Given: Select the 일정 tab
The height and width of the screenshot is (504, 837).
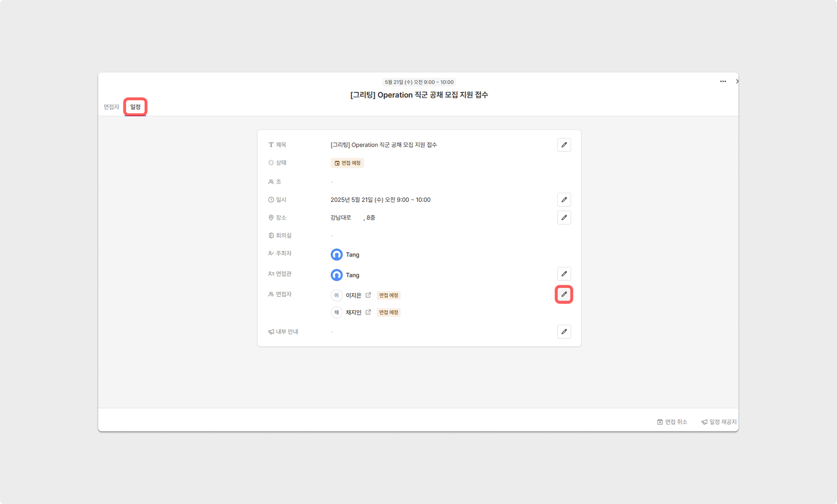Looking at the screenshot, I should pos(135,107).
